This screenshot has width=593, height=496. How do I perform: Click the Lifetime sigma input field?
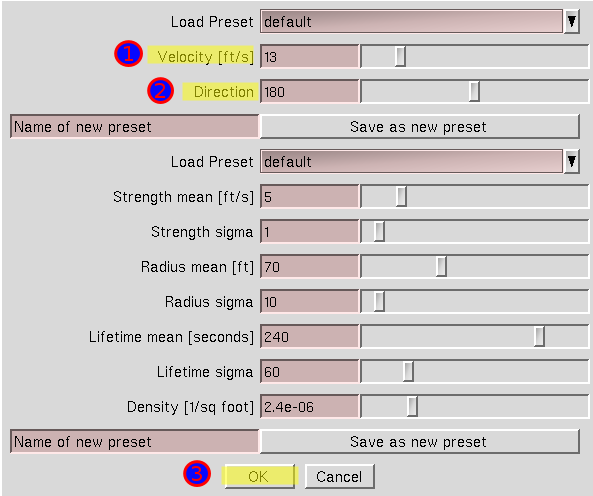pyautogui.click(x=309, y=372)
